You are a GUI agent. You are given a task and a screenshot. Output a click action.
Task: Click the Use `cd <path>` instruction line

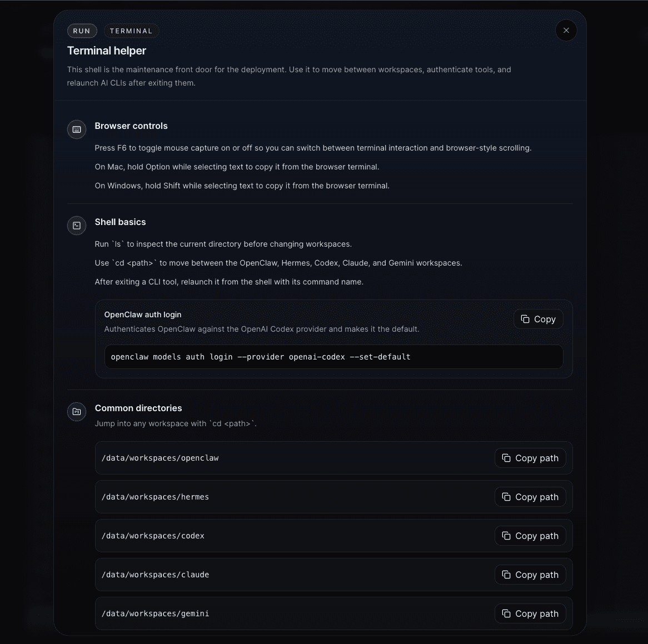coord(278,263)
